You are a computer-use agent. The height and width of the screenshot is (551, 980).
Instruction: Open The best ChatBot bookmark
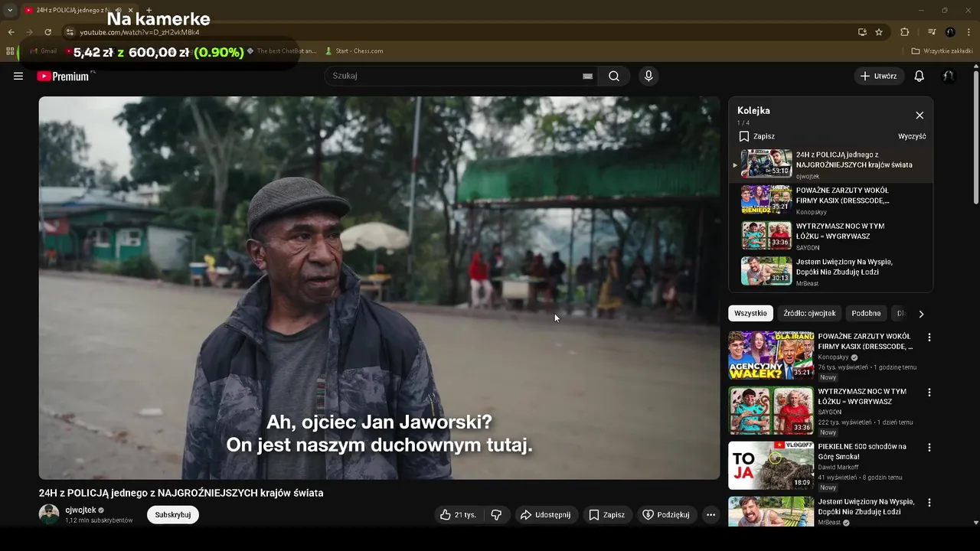[x=281, y=51]
